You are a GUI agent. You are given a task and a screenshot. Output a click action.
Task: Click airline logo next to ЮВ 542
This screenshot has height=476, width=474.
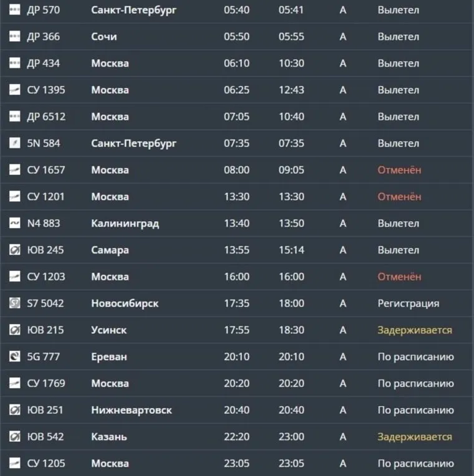[14, 437]
